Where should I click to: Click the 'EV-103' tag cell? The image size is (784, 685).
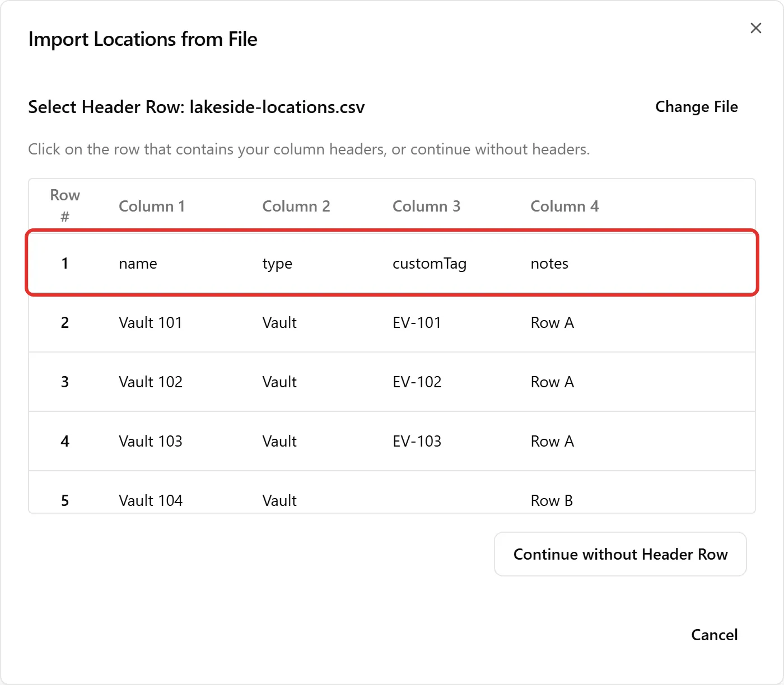click(x=417, y=442)
